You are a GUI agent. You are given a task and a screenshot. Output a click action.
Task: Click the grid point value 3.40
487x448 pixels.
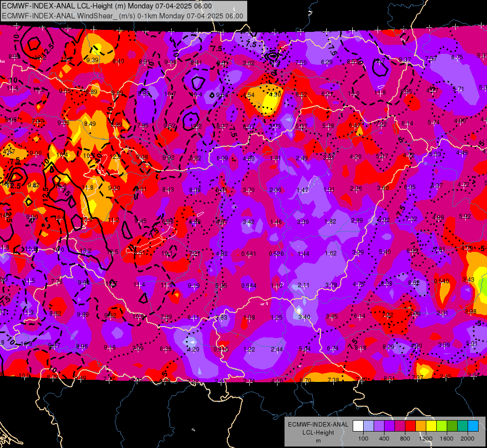[304, 317]
